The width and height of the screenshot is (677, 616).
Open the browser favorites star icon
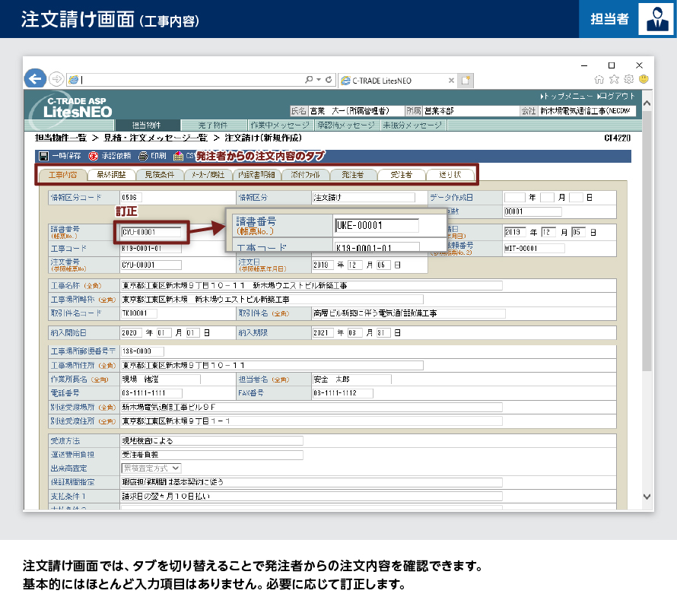pyautogui.click(x=615, y=79)
